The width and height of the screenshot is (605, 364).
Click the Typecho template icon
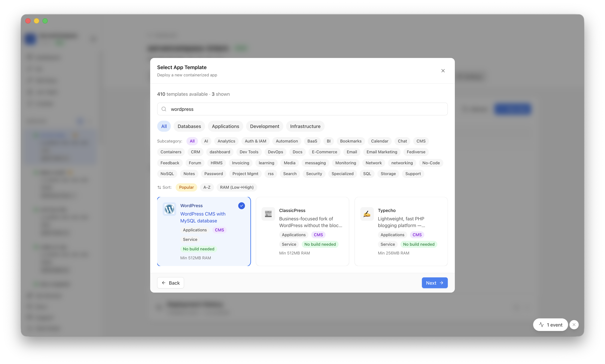pyautogui.click(x=367, y=214)
